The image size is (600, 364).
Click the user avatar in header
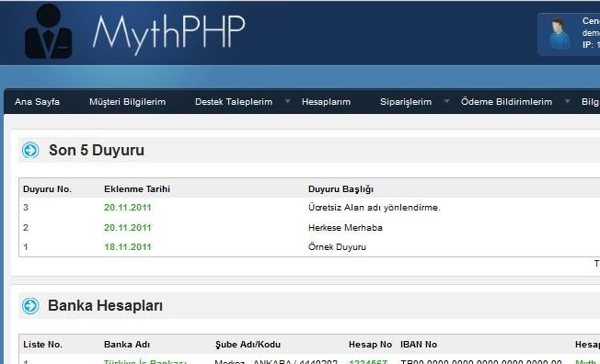560,33
